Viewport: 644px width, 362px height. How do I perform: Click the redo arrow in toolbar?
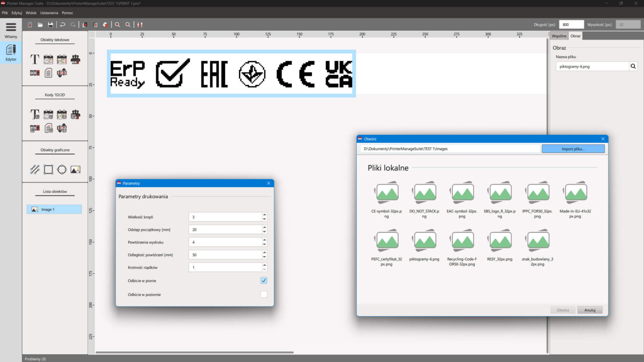(73, 25)
